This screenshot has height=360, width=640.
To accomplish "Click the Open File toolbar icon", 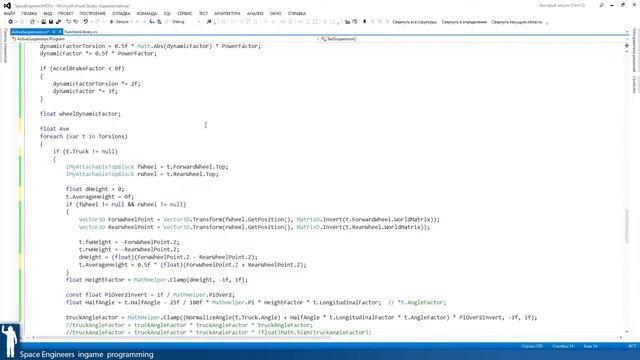I will 44,22.
